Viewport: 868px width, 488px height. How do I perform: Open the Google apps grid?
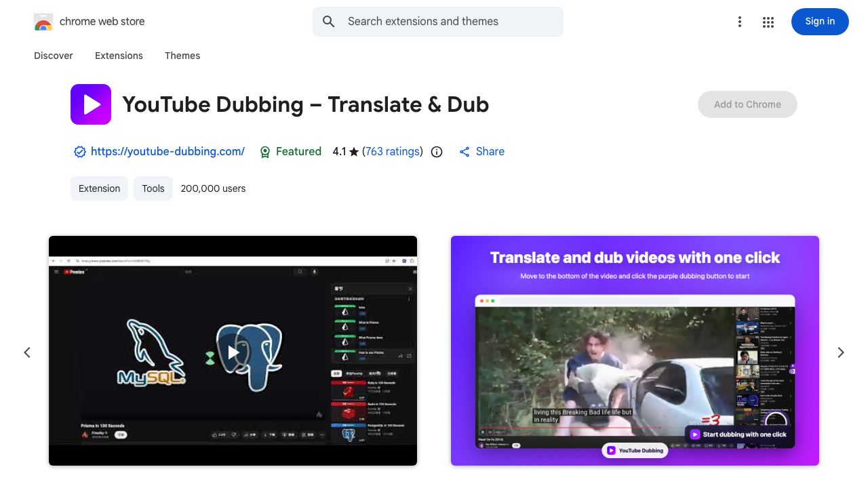pos(768,22)
